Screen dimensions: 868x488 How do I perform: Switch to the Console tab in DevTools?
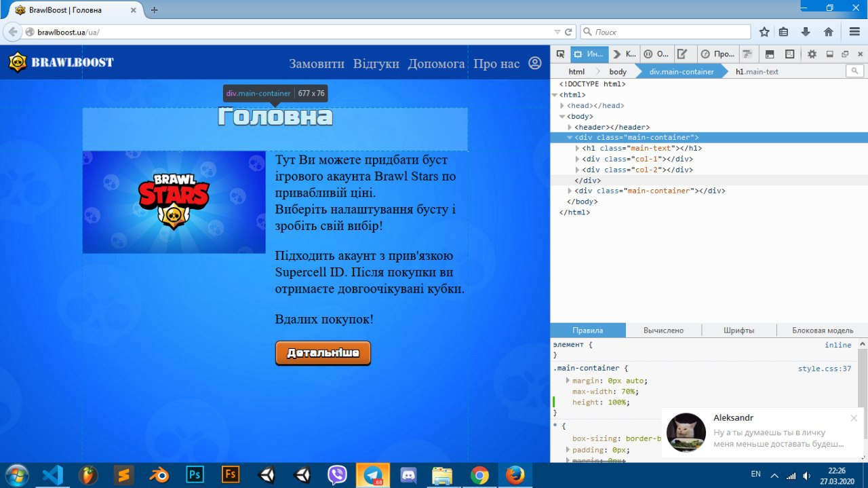point(624,54)
